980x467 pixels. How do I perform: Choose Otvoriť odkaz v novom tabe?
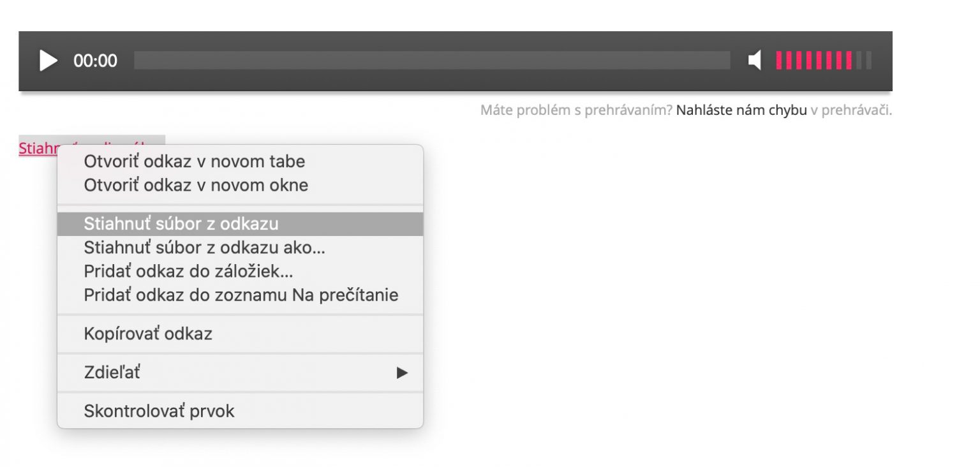pyautogui.click(x=195, y=161)
